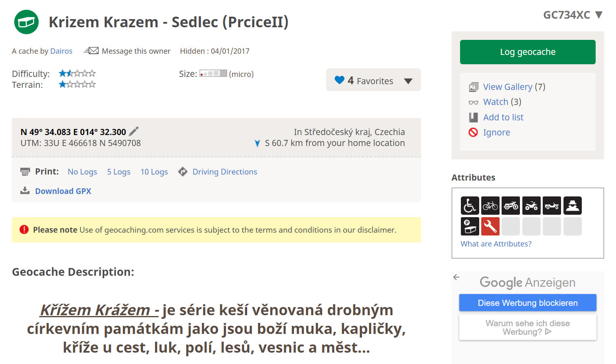Add this cache to Watch list
Screen dimensions: 616x364
(495, 102)
